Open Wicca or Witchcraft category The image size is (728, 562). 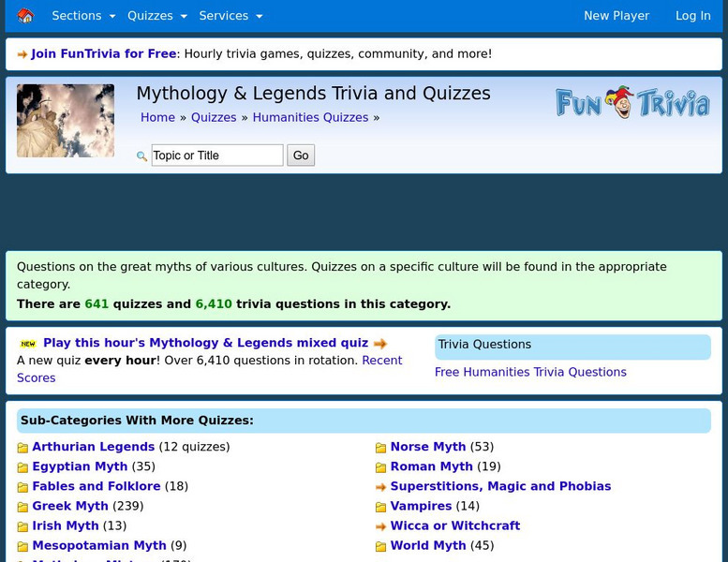(455, 525)
